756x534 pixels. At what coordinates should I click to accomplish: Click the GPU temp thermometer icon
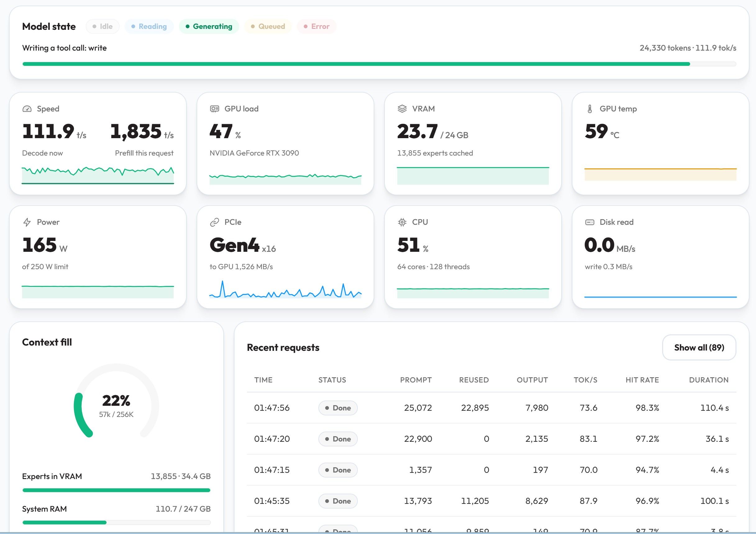click(590, 109)
